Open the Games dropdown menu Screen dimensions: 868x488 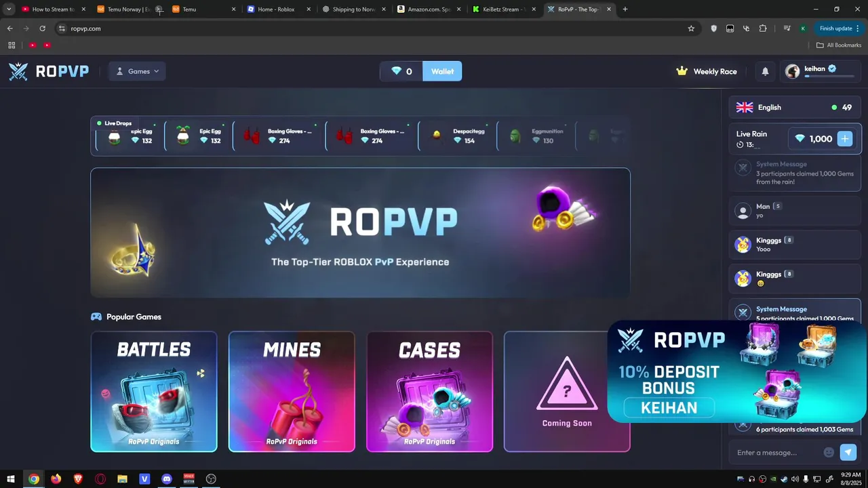138,71
